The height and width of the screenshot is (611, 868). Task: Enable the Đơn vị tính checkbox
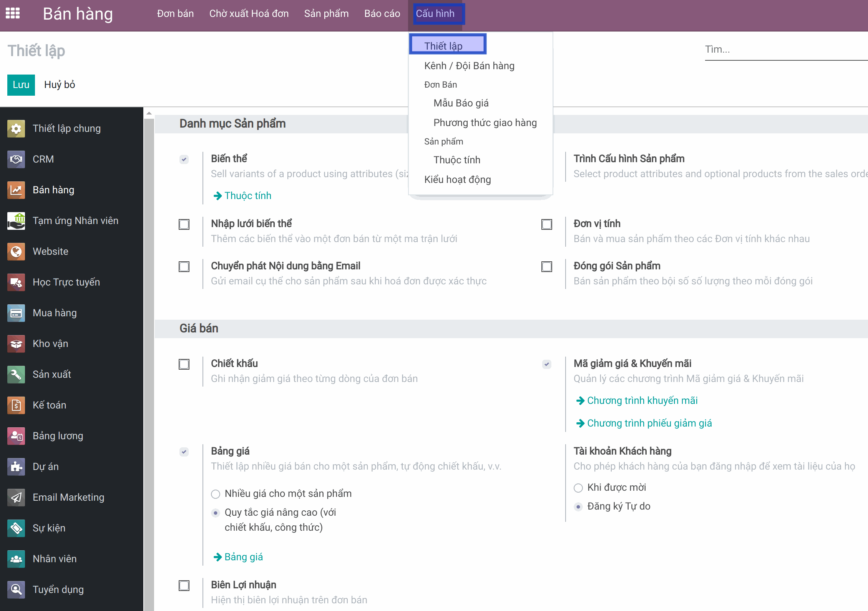click(546, 224)
